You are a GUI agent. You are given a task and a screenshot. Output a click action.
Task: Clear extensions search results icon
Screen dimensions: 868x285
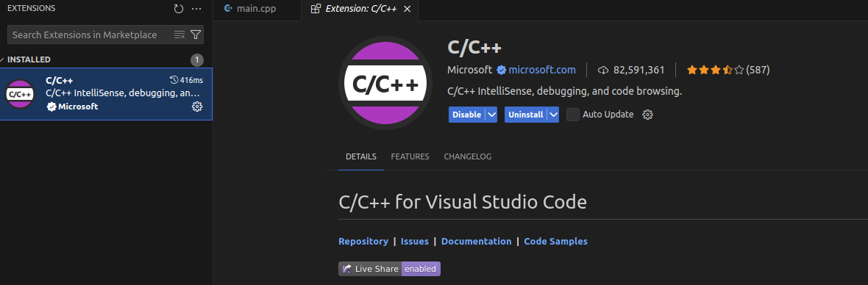click(179, 35)
